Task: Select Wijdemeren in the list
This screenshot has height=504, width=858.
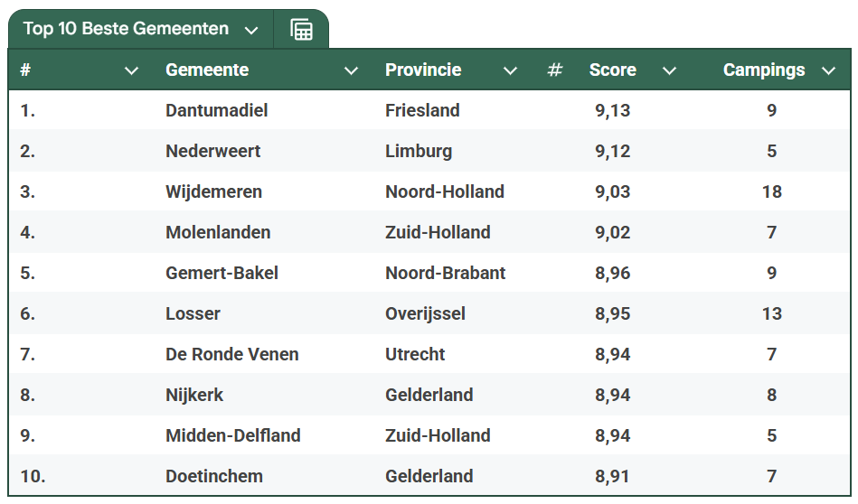Action: pyautogui.click(x=214, y=191)
